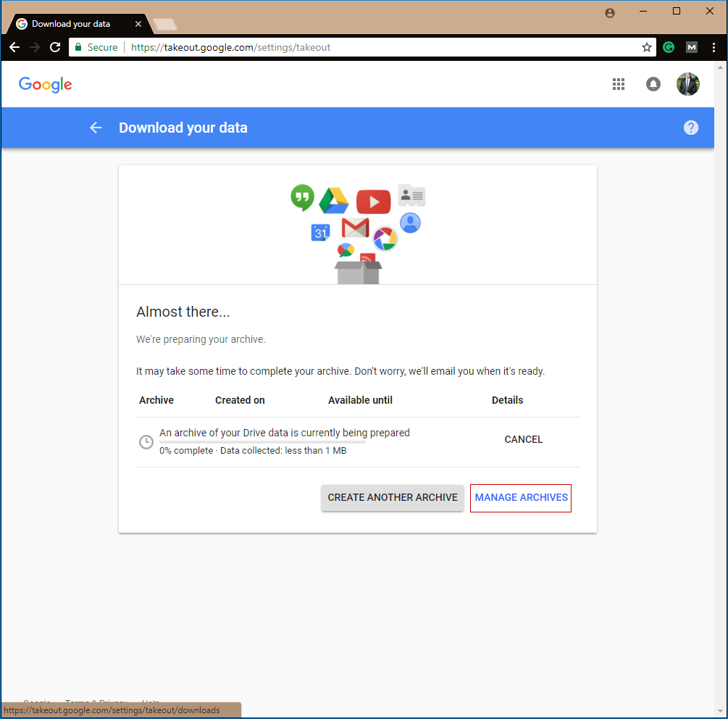Click the clock icon beside archive row
Viewport: 728px width, 719px height.
coord(146,441)
